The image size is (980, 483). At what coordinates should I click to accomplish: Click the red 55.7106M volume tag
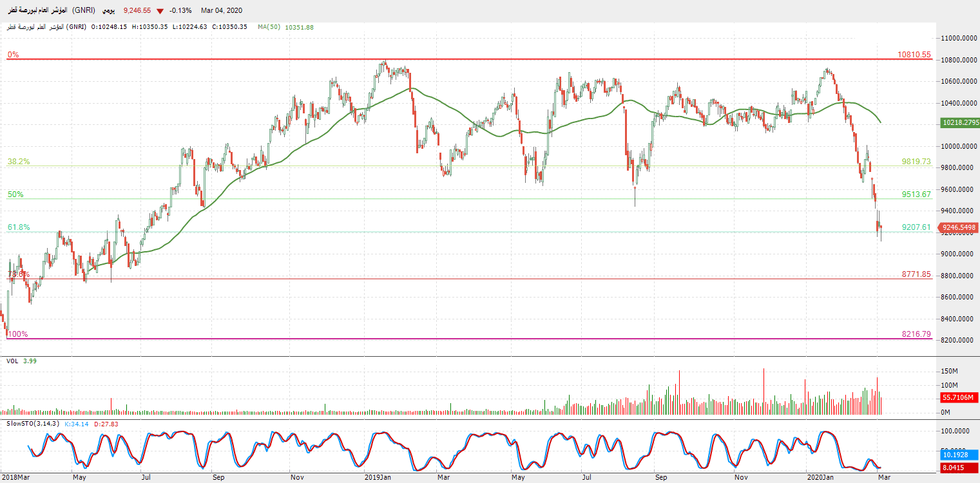tap(960, 398)
